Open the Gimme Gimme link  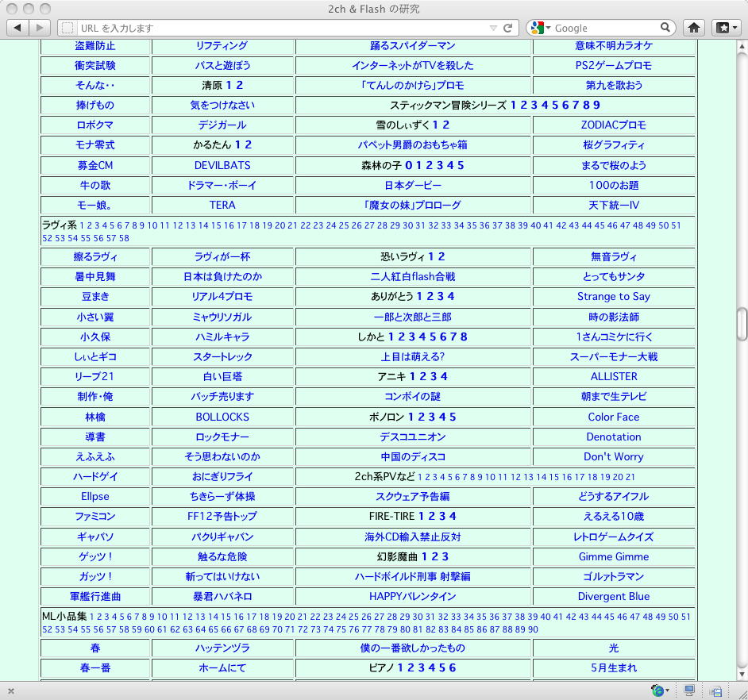pos(614,556)
